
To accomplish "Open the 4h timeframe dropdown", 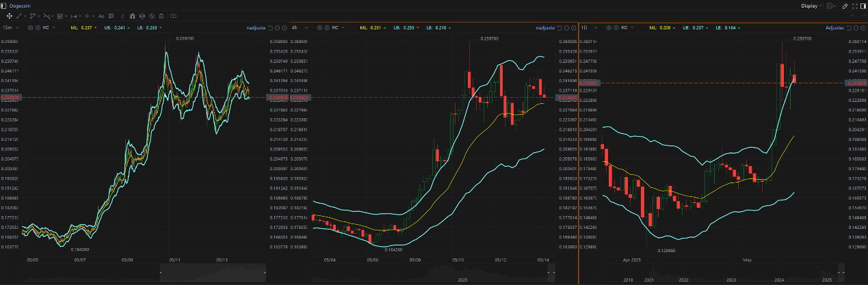I will pos(300,27).
